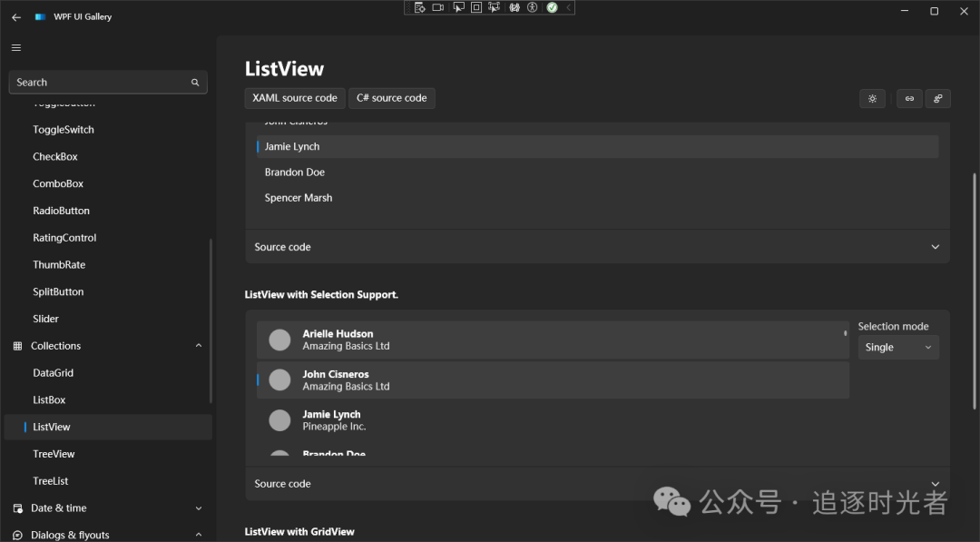Toggle layout adorners in the debug toolbar
The height and width of the screenshot is (542, 980).
point(475,7)
